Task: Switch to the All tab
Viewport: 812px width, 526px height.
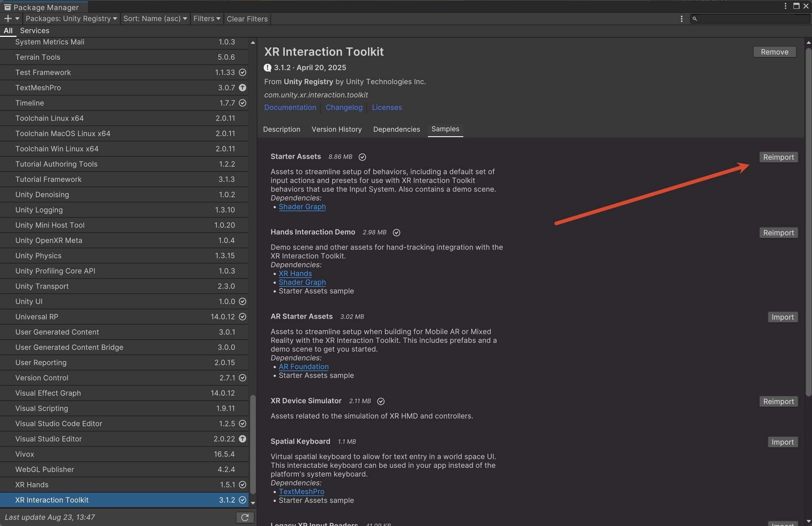Action: tap(8, 31)
